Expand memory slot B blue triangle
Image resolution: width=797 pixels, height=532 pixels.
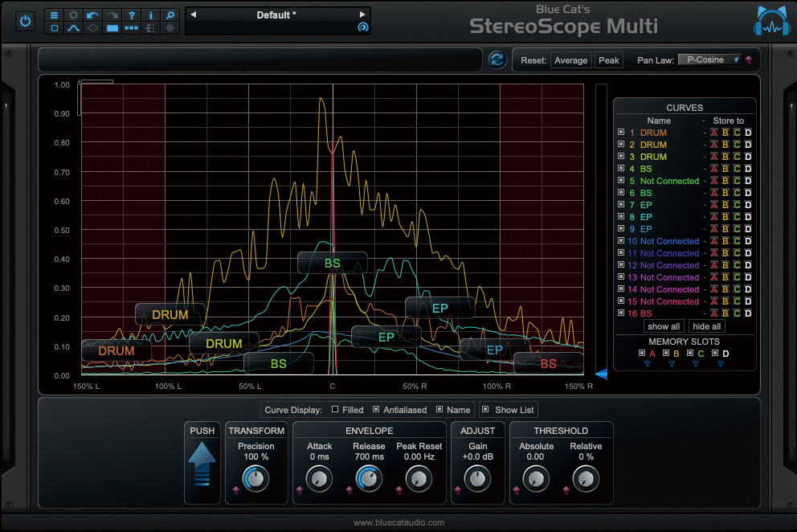pyautogui.click(x=672, y=364)
